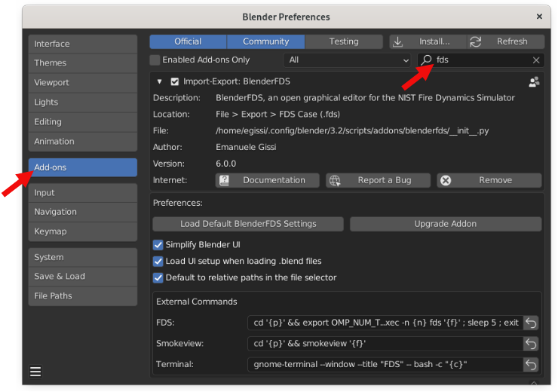
Task: Open the Keymap preferences section
Action: coord(82,231)
